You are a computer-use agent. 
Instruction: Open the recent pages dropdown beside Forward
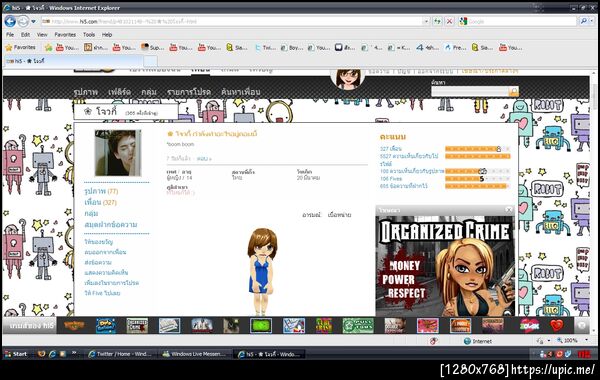click(x=33, y=21)
